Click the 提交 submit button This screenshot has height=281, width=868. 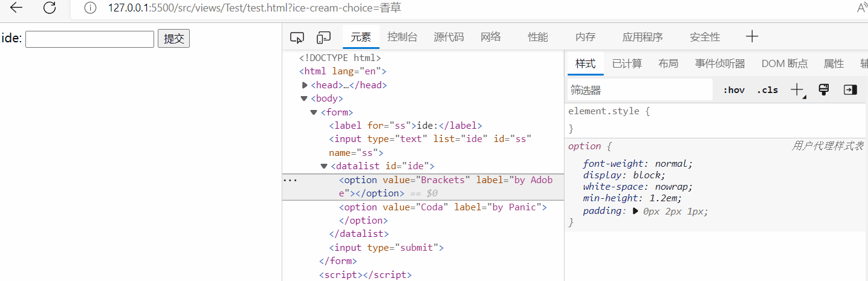coord(174,39)
